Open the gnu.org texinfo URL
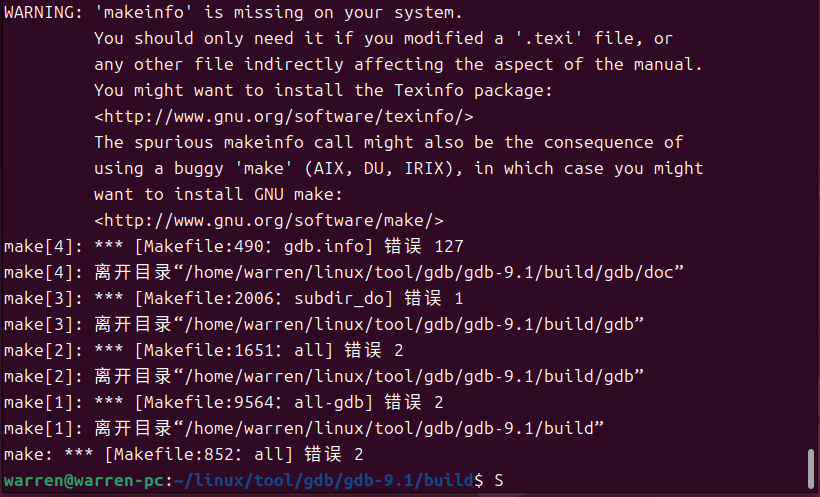Viewport: 820px width, 497px height. pyautogui.click(x=284, y=116)
